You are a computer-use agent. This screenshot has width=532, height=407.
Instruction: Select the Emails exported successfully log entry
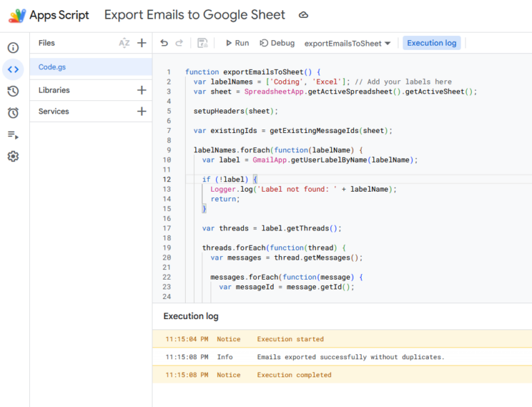[342, 356]
